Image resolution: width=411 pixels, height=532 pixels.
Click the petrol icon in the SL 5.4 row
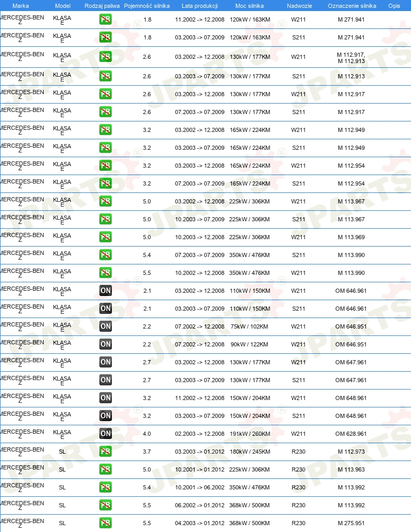[x=106, y=487]
